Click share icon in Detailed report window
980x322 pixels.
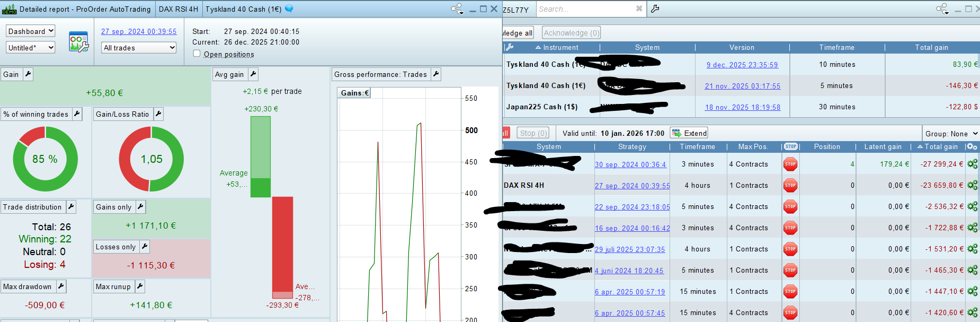456,8
